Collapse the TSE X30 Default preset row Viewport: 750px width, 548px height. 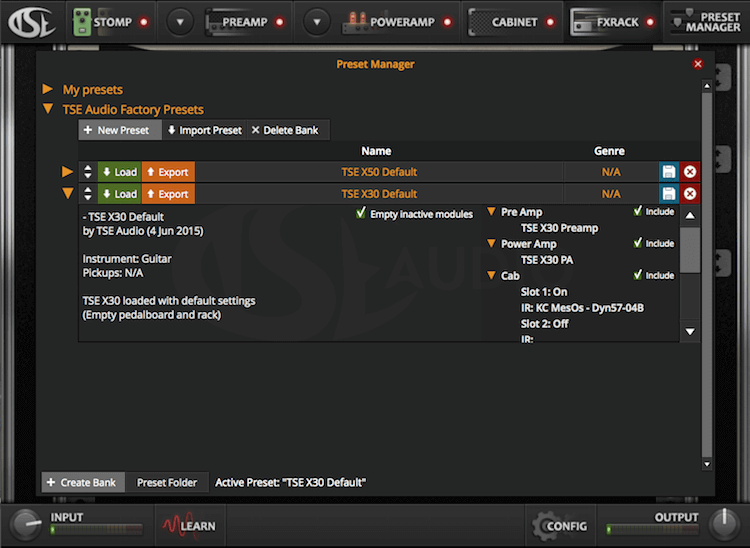click(67, 194)
